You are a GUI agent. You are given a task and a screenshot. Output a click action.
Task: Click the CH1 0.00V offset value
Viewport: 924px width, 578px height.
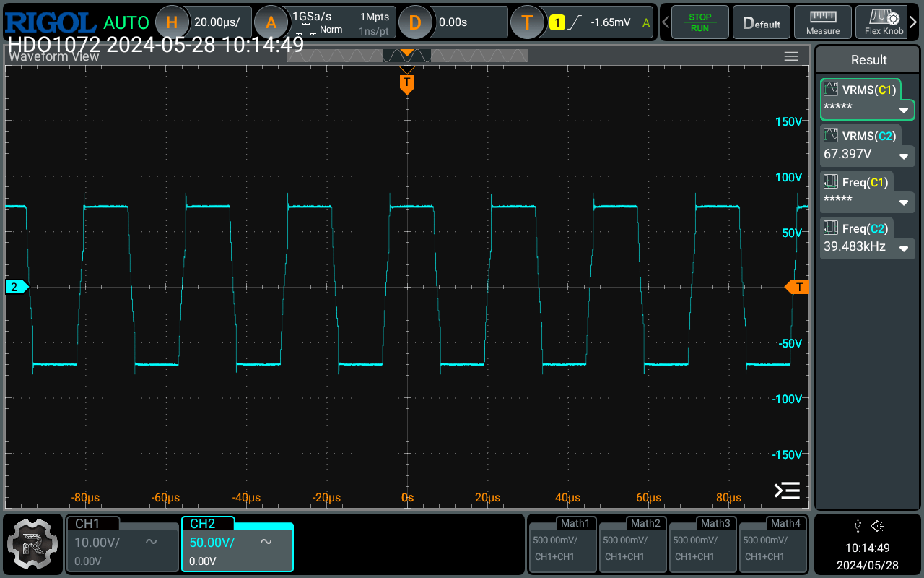click(88, 561)
